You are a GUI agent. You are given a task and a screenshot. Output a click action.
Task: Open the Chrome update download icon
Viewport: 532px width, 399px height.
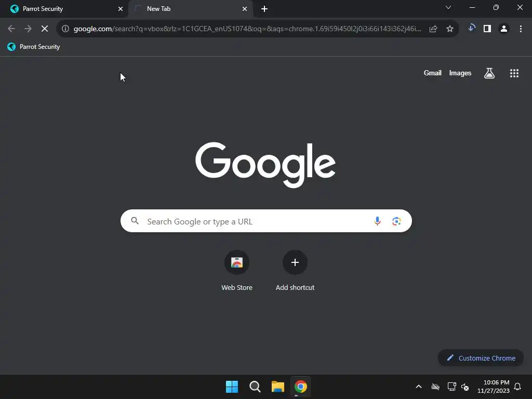(471, 28)
